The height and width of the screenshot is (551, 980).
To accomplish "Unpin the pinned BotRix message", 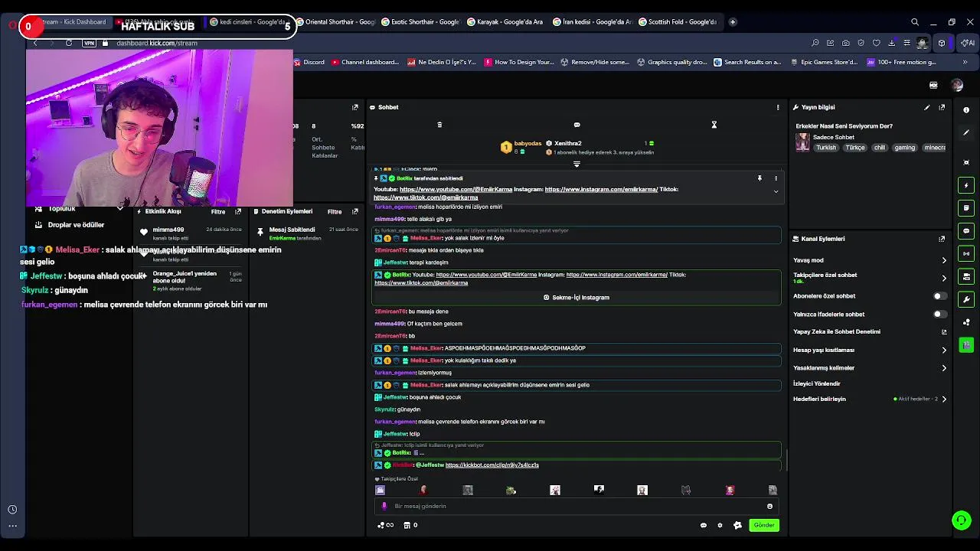I will (759, 178).
